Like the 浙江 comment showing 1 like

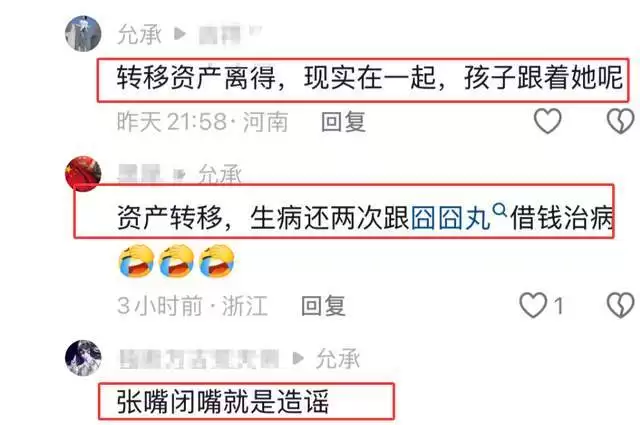click(533, 305)
